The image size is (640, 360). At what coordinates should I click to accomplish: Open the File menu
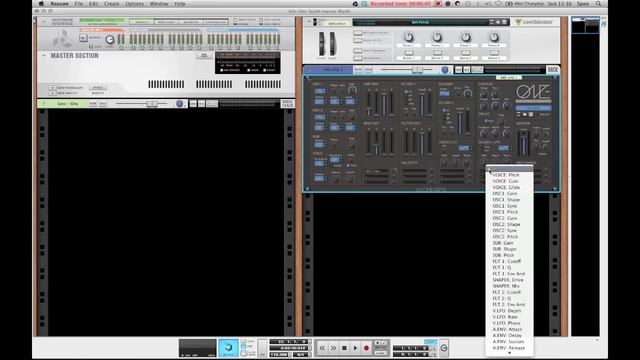click(78, 4)
